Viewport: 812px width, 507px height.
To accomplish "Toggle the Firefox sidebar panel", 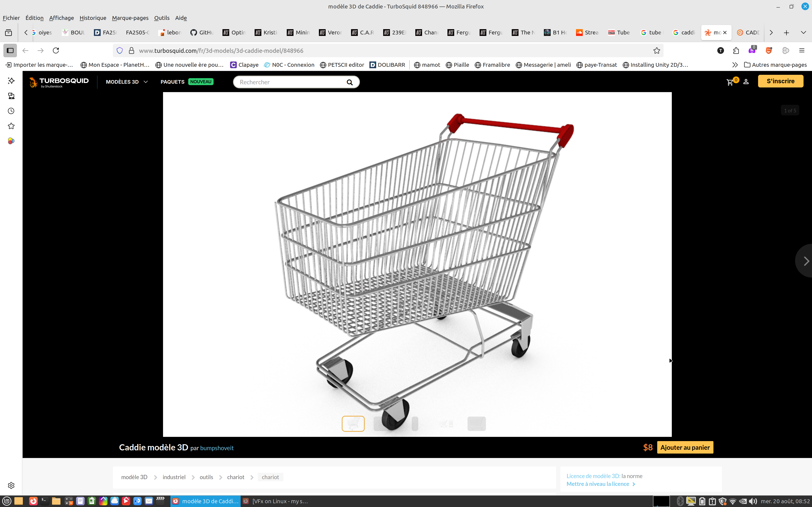I will (x=10, y=51).
